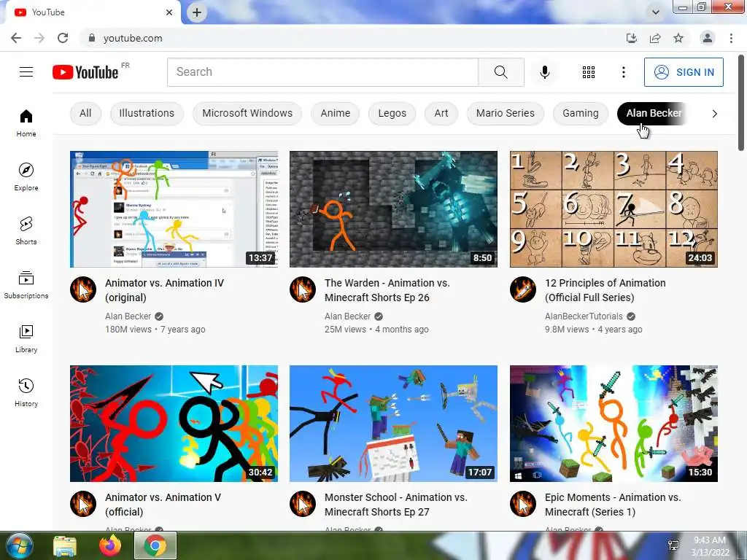Viewport: 747px width, 560px height.
Task: Click title Animator vs. Animation V (official)
Action: [163, 505]
